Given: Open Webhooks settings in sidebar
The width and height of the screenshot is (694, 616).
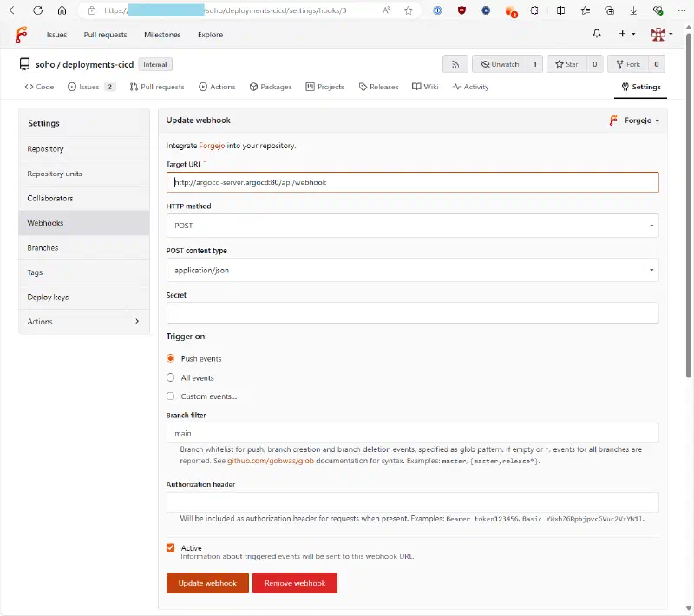Looking at the screenshot, I should (83, 223).
